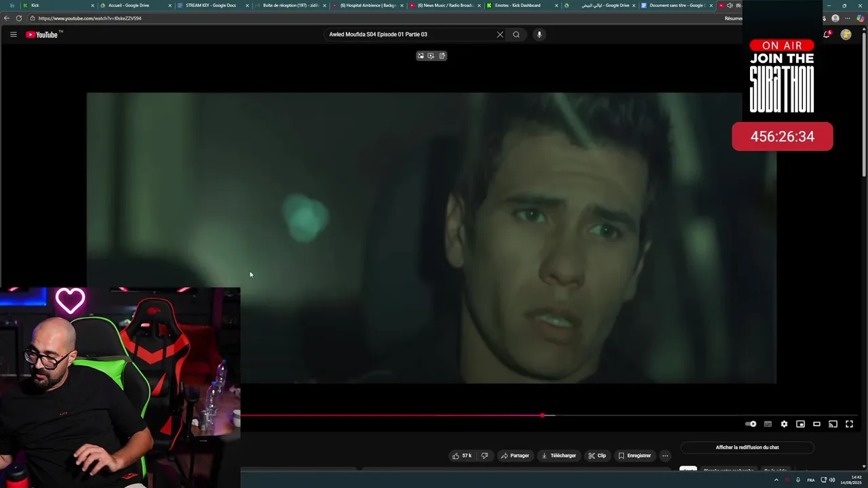
Task: Switch to theater mode
Action: tap(816, 424)
